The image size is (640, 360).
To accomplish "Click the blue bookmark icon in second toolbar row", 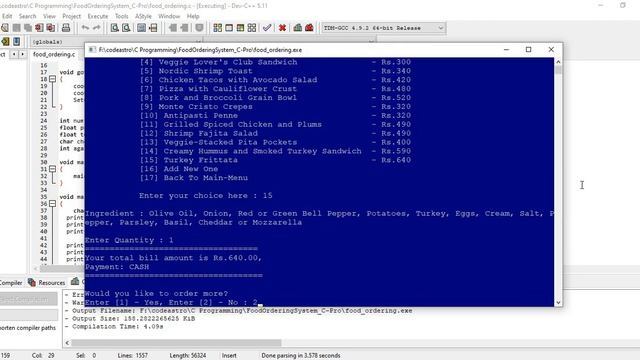I will tap(16, 42).
